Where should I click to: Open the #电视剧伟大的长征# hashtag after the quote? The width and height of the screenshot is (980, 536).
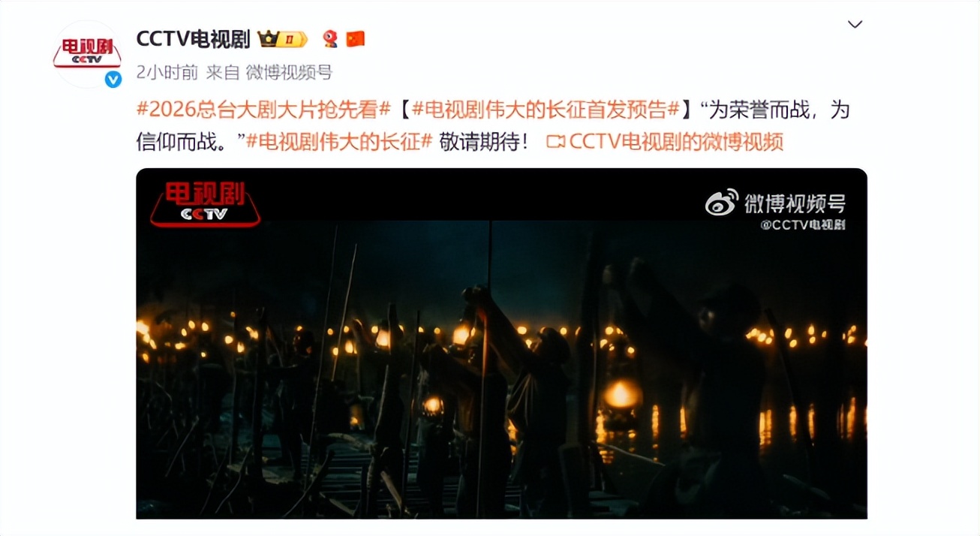pyautogui.click(x=339, y=142)
